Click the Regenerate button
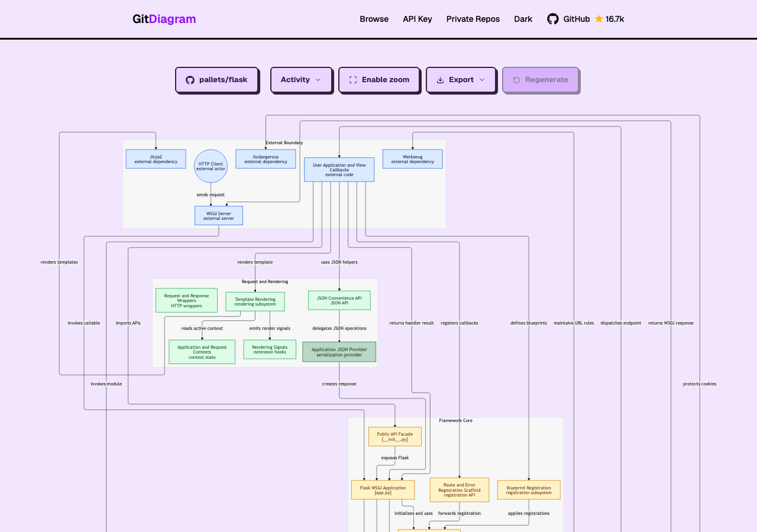The height and width of the screenshot is (532, 757). [x=541, y=80]
